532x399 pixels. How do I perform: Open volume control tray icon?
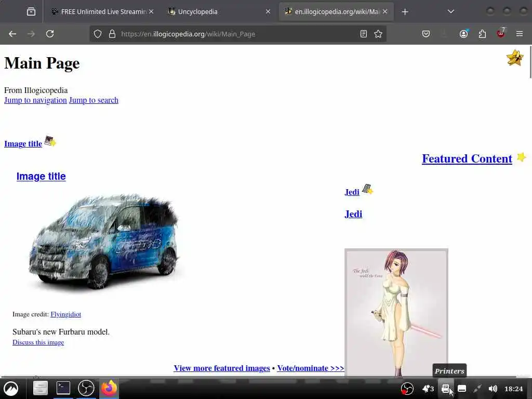point(493,389)
